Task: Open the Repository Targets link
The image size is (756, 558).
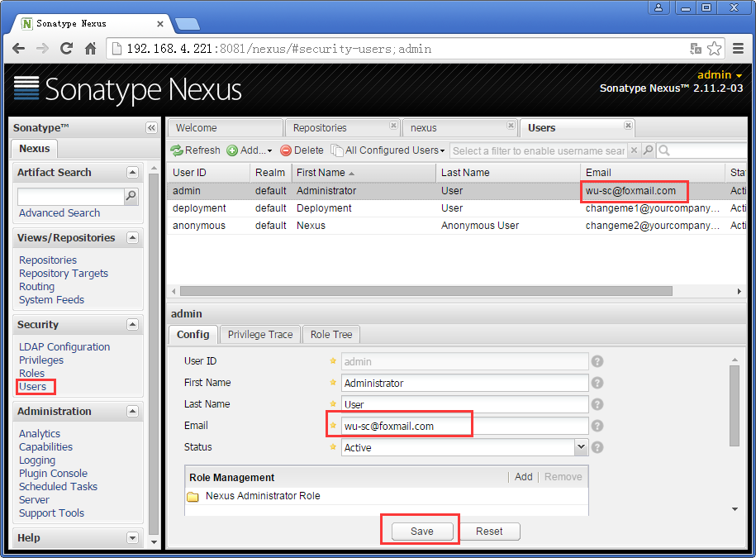Action: [x=63, y=274]
